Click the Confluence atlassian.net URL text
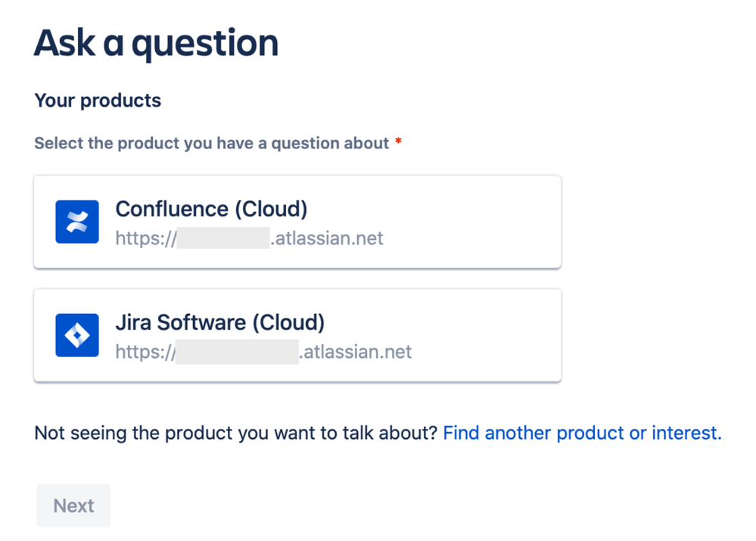This screenshot has width=756, height=541. (249, 238)
